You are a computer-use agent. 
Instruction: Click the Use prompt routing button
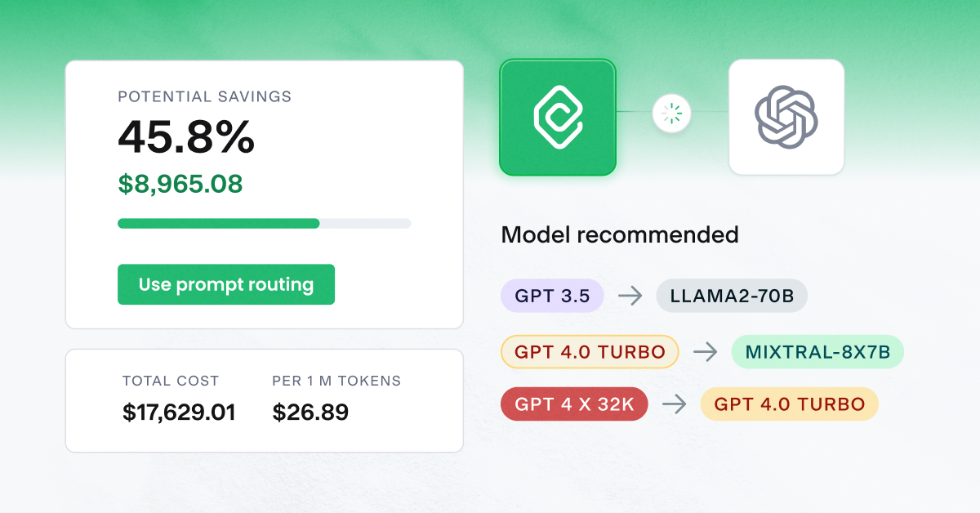226,284
